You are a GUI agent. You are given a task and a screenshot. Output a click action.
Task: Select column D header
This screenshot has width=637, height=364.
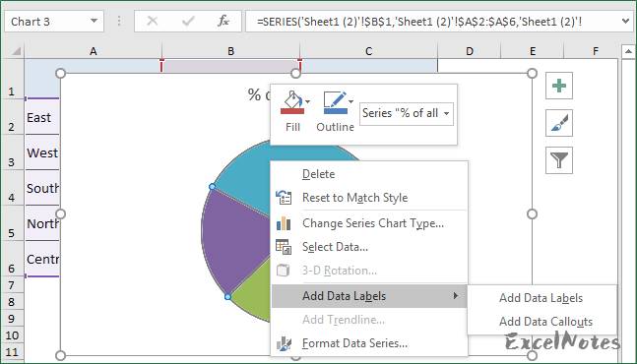470,51
